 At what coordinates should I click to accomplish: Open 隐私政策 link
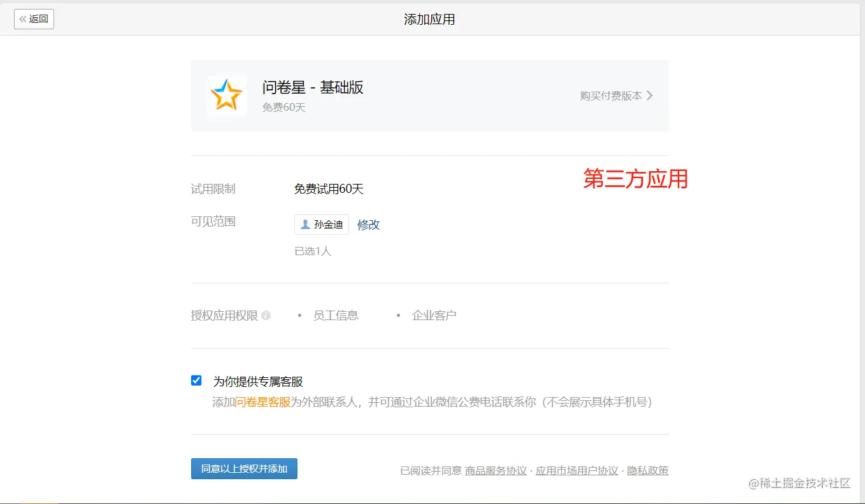pos(648,471)
